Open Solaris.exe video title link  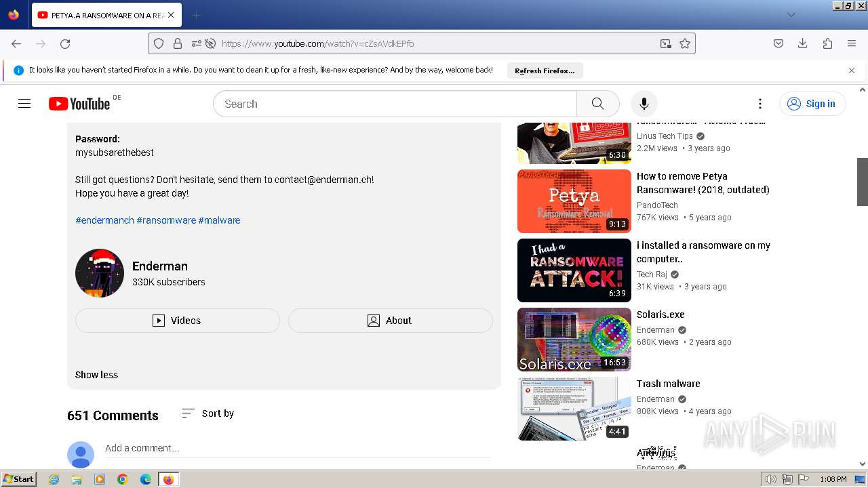[660, 314]
